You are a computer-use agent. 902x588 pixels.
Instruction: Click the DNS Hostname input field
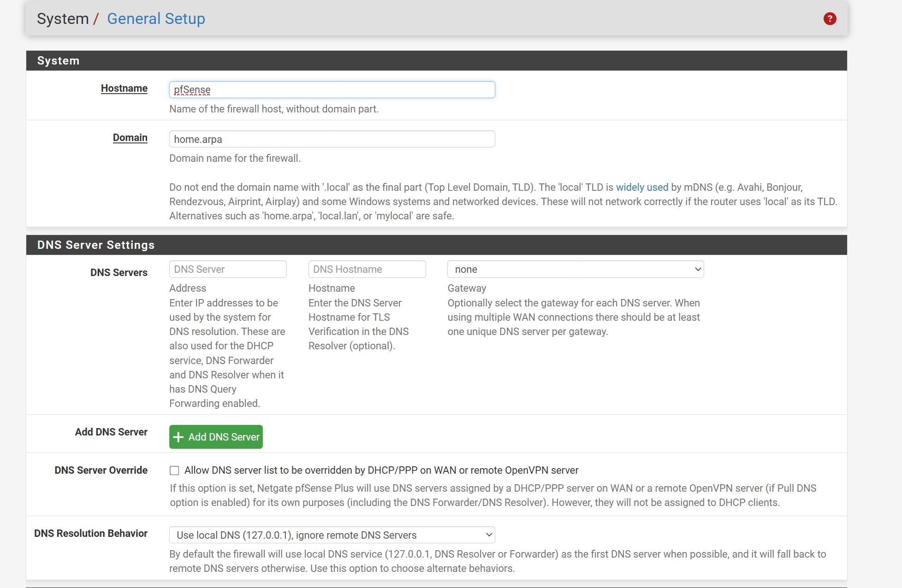(367, 269)
